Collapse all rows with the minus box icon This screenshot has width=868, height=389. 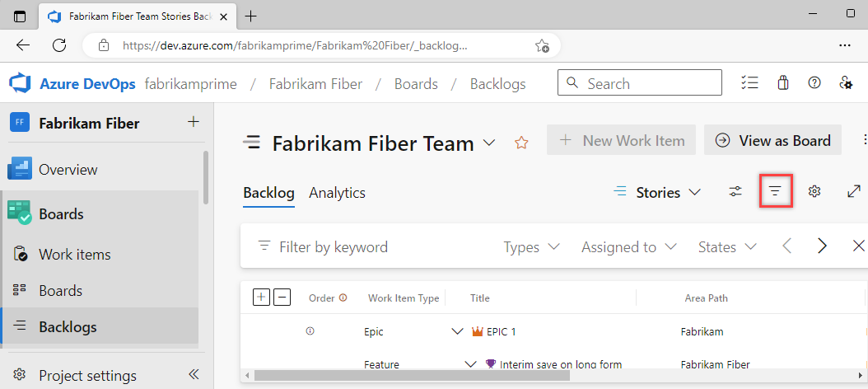tap(282, 298)
